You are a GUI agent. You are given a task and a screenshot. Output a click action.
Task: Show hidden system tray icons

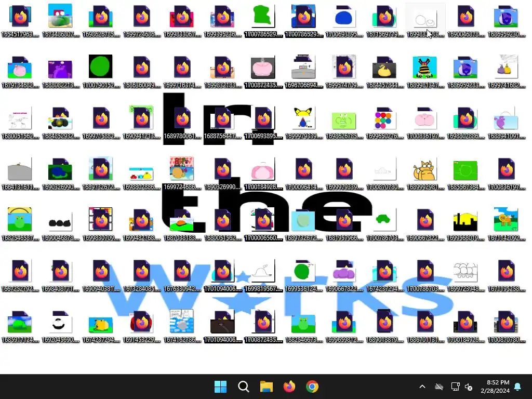point(422,387)
